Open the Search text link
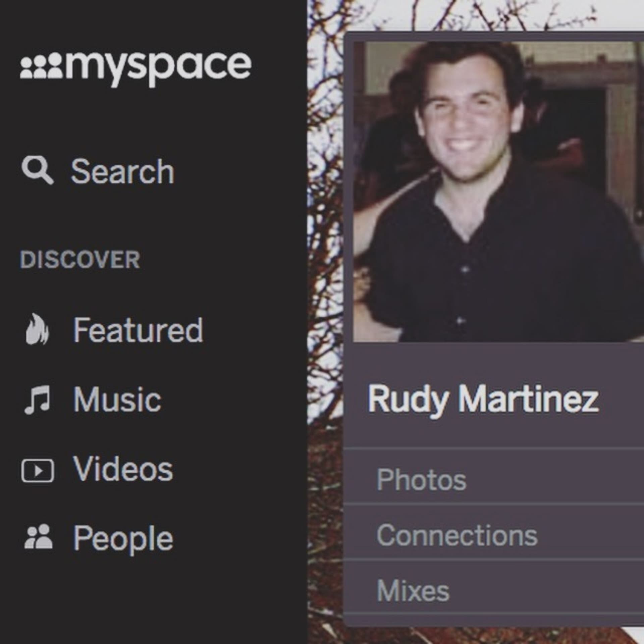Viewport: 644px width, 644px height. [122, 171]
